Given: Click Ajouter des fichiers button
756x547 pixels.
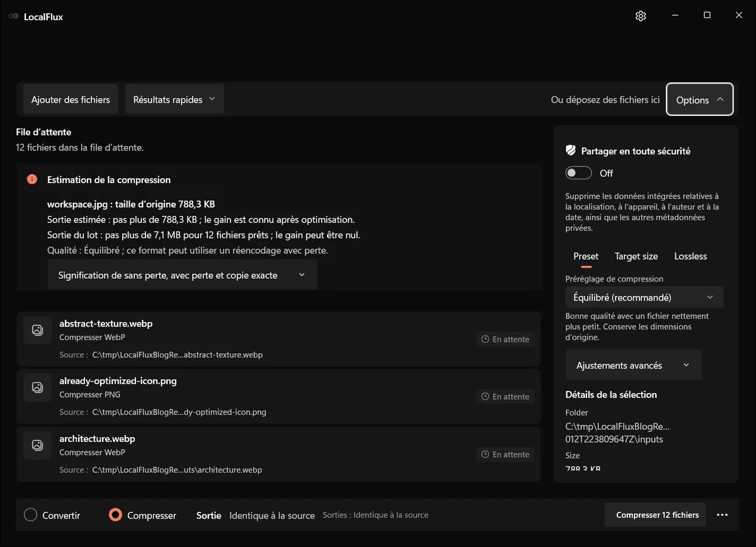Looking at the screenshot, I should [71, 99].
